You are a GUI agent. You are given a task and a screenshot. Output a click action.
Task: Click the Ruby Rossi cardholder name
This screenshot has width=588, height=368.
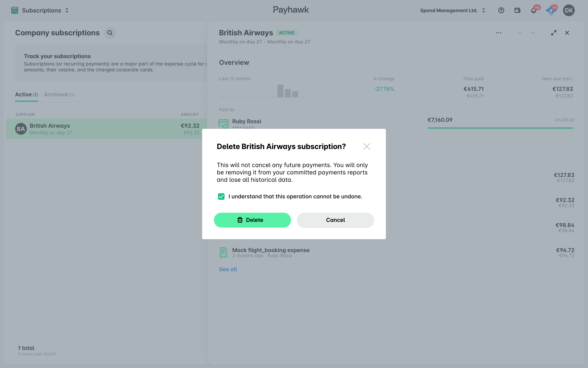[x=247, y=121]
